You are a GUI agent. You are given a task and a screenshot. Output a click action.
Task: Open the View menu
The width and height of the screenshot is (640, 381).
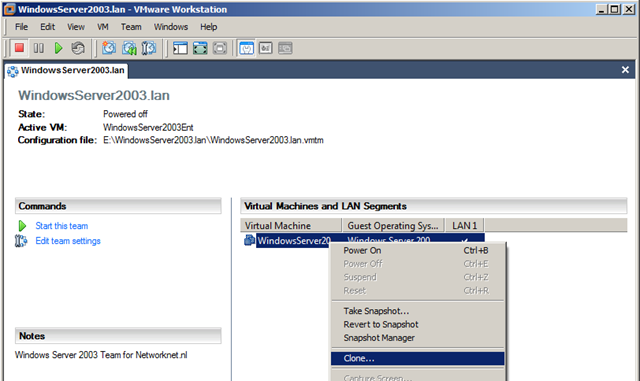point(76,27)
